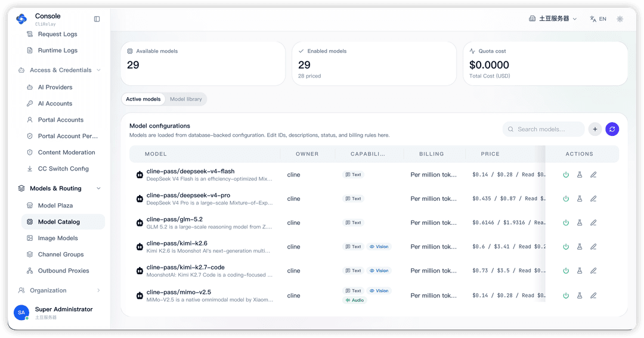Edit the deepseek-v4-pro model
Image resolution: width=644 pixels, height=338 pixels.
pos(593,199)
